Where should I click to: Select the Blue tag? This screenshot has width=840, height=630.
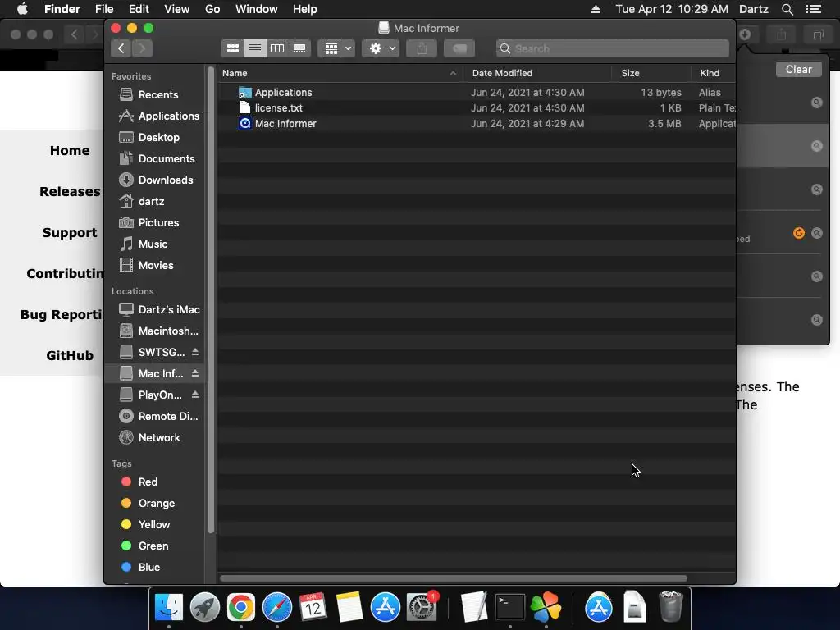tap(155, 567)
